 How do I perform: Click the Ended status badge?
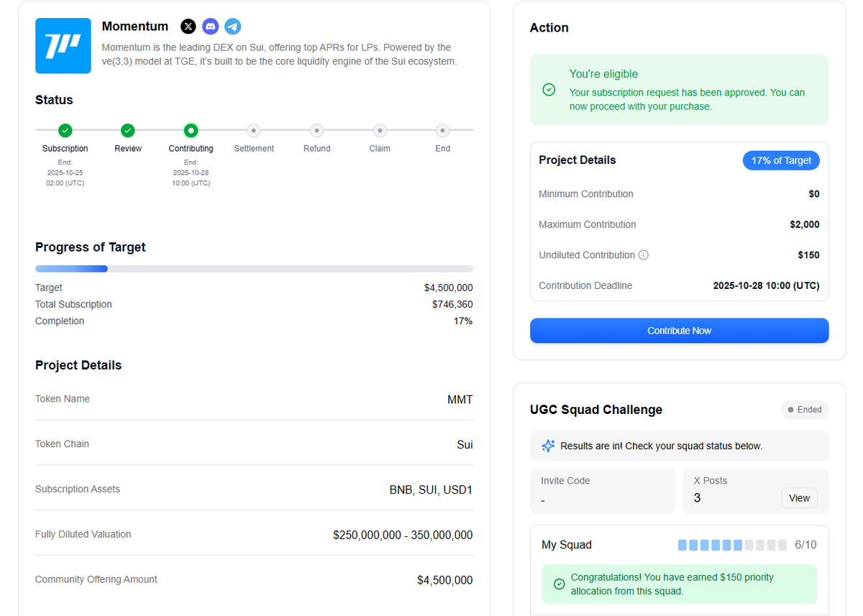point(805,410)
